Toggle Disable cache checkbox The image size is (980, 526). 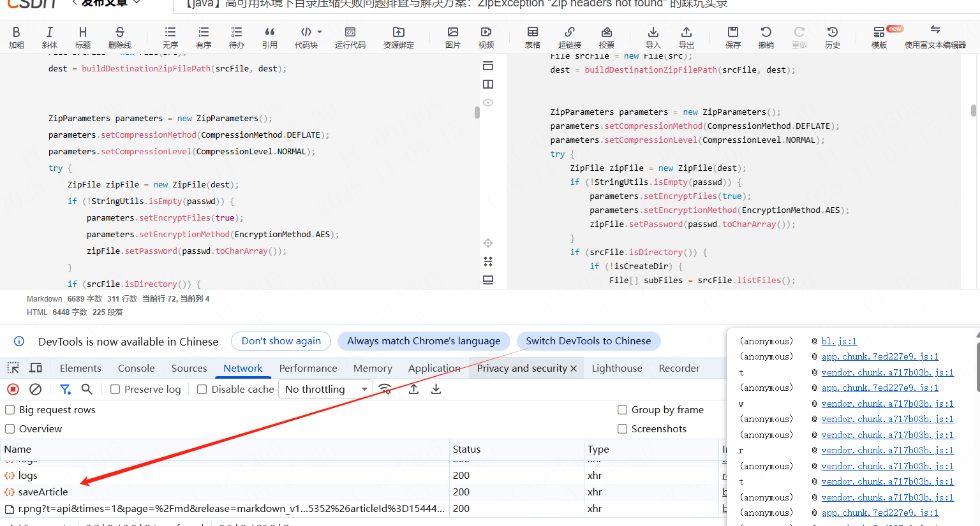(202, 389)
